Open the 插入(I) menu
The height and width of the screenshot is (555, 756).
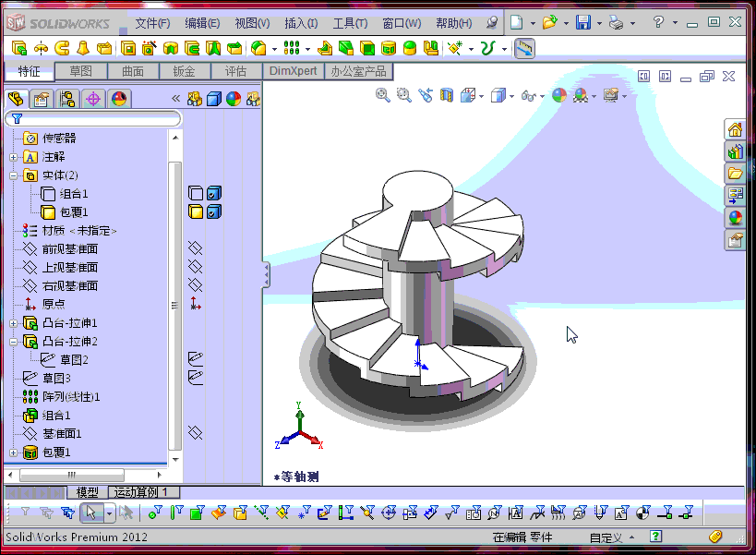[x=301, y=23]
